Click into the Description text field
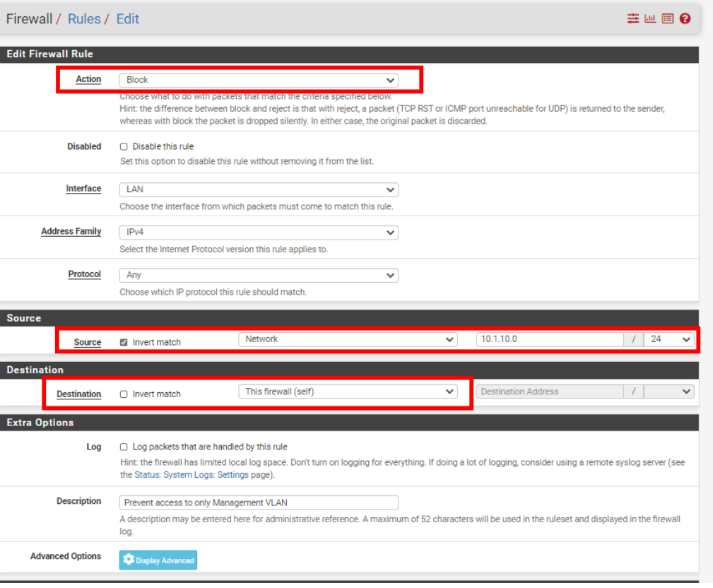Viewport: 713px width, 588px height. pos(259,502)
